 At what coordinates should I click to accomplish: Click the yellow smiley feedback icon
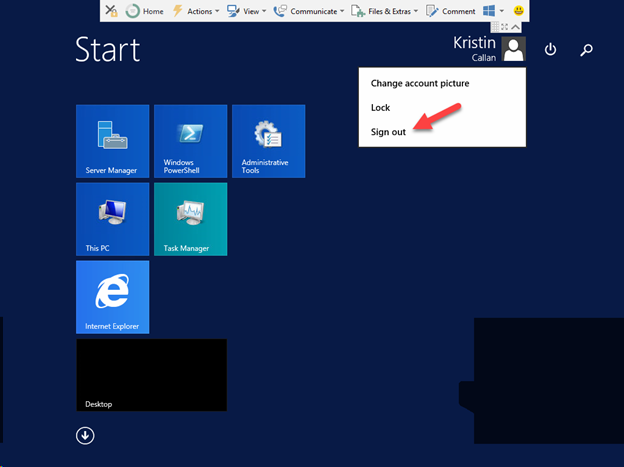click(x=519, y=11)
